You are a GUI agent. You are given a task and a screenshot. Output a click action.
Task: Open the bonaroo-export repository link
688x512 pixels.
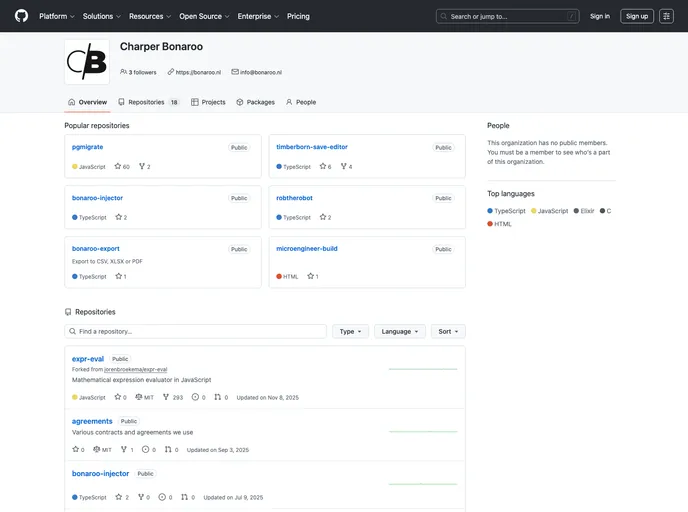point(96,248)
